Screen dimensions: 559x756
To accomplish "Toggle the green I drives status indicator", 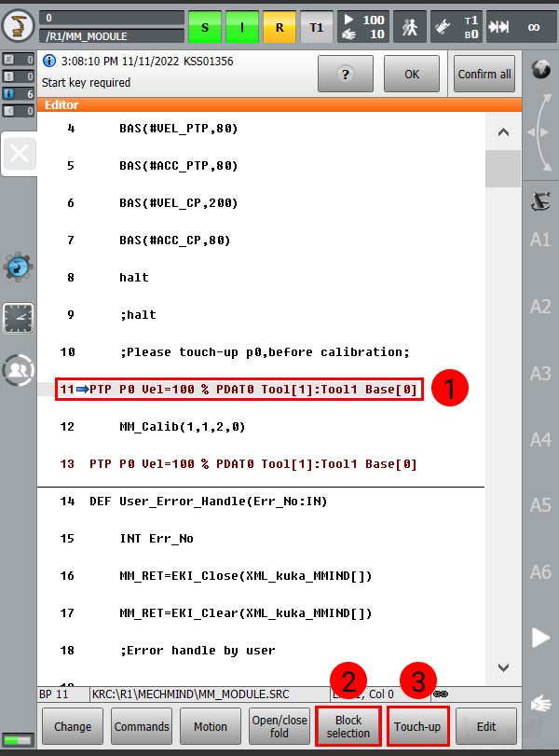I will click(x=242, y=27).
